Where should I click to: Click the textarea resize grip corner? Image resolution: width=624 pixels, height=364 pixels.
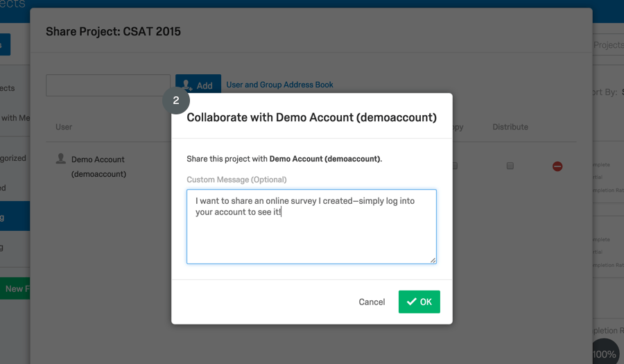click(x=433, y=260)
